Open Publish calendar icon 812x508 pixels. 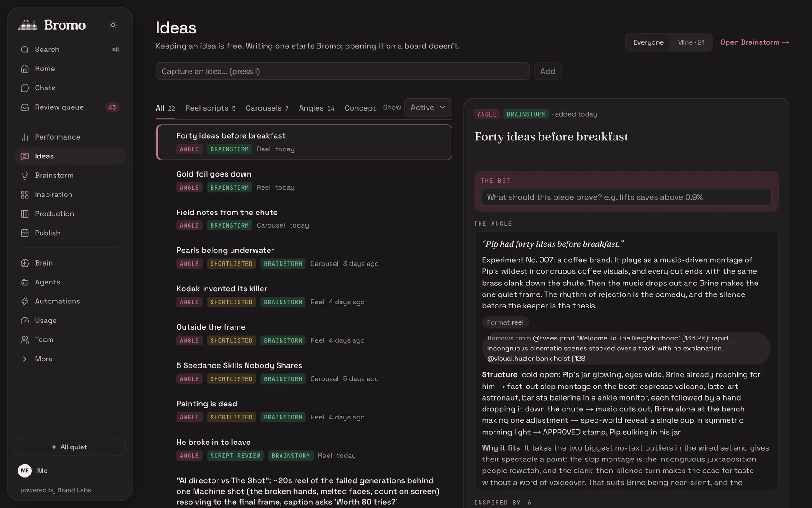(25, 233)
